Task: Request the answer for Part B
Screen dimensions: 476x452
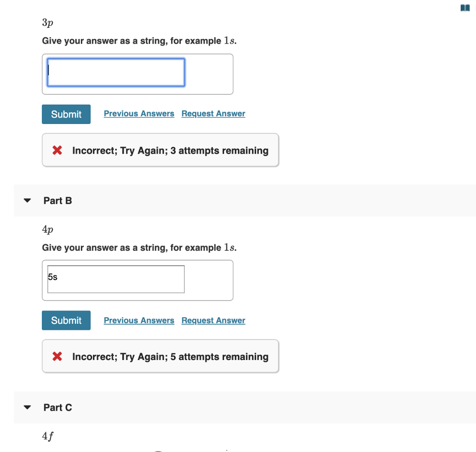Action: click(x=213, y=320)
